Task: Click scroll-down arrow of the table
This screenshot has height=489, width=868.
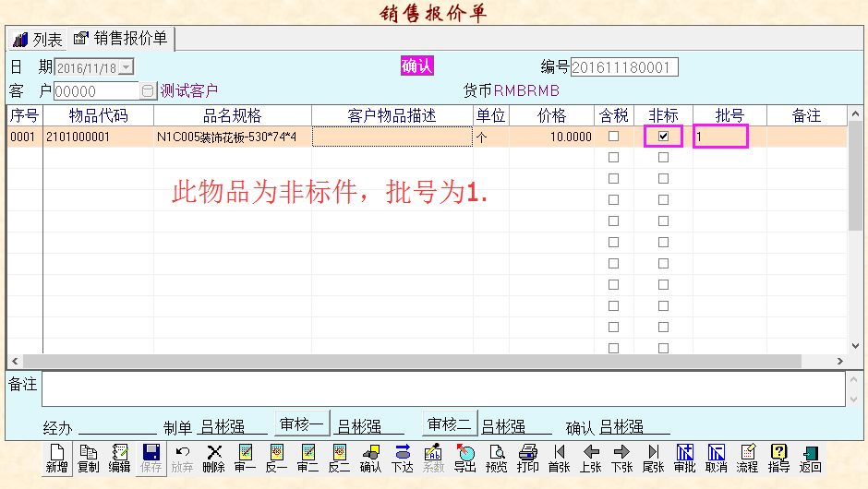Action: point(855,346)
